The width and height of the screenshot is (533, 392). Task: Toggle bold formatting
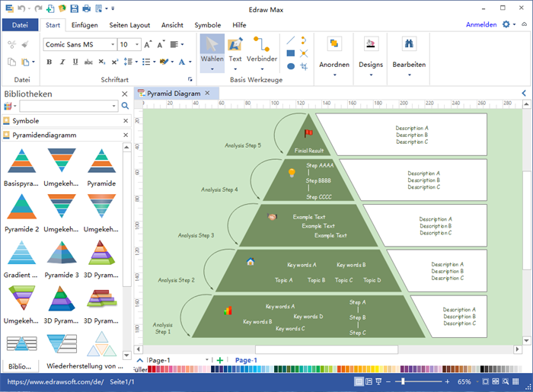[x=49, y=62]
